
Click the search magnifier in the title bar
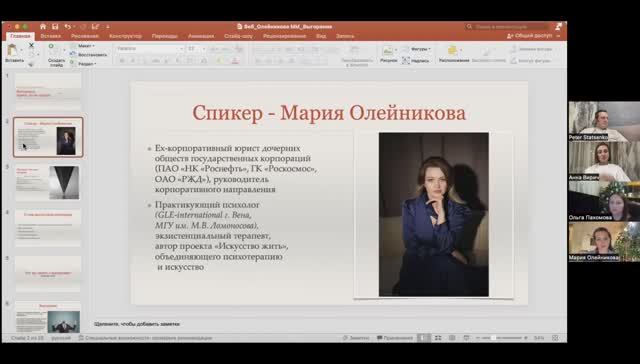click(469, 27)
